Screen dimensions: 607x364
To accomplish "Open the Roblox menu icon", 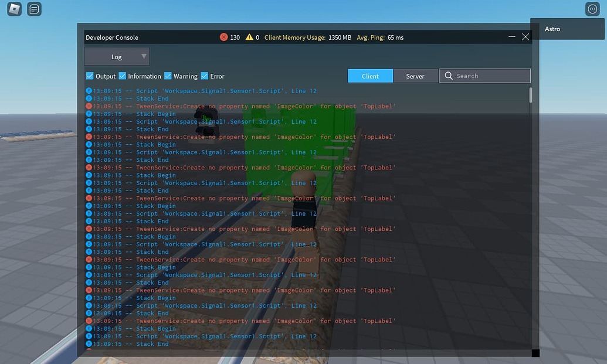I will pyautogui.click(x=14, y=9).
